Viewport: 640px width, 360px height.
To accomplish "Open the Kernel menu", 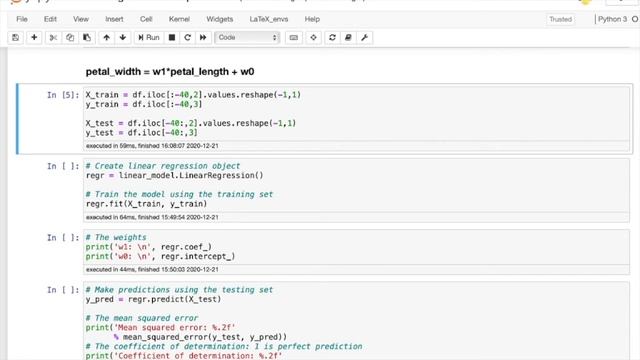I will (179, 19).
